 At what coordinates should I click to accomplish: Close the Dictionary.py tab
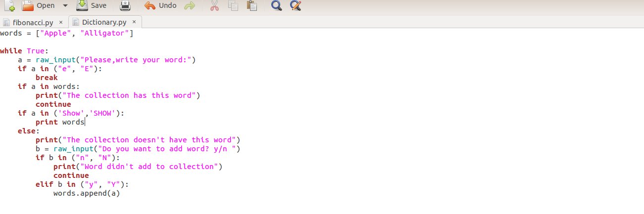click(x=134, y=22)
